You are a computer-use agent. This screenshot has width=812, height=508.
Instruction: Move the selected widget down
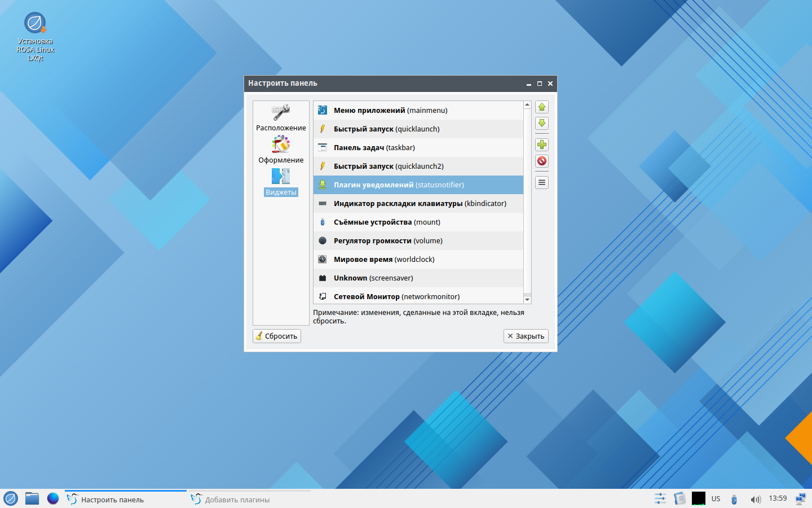coord(542,123)
